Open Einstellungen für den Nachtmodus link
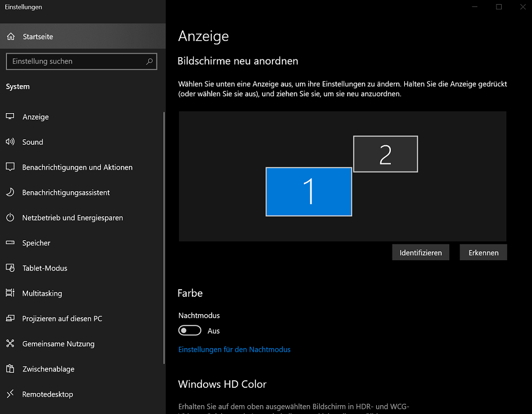Image resolution: width=532 pixels, height=414 pixels. [235, 350]
